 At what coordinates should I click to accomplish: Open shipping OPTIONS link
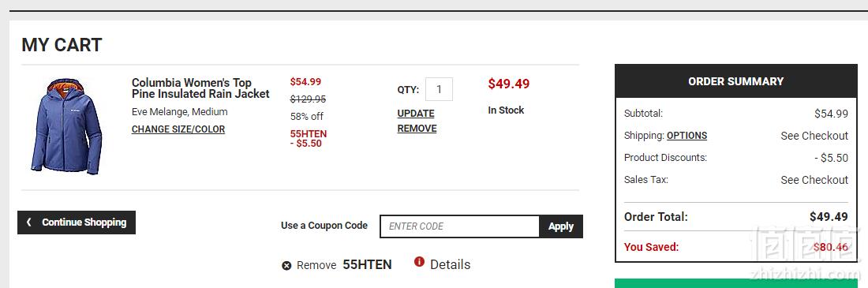687,136
